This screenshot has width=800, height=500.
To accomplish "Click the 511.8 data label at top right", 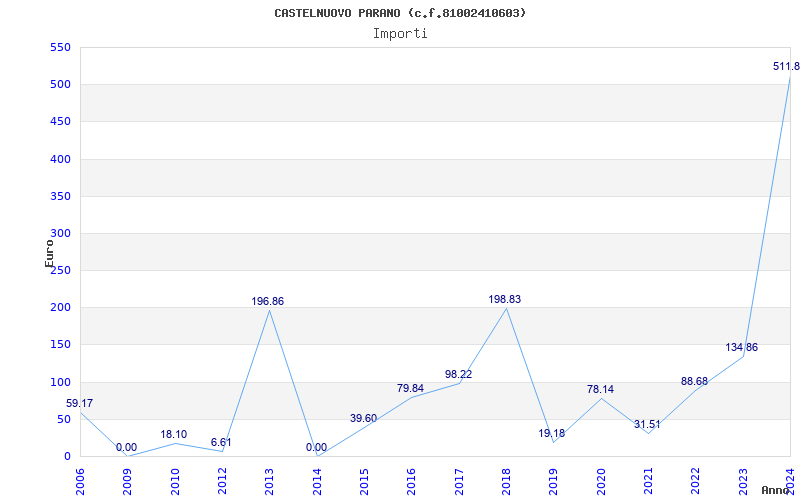I will click(786, 67).
